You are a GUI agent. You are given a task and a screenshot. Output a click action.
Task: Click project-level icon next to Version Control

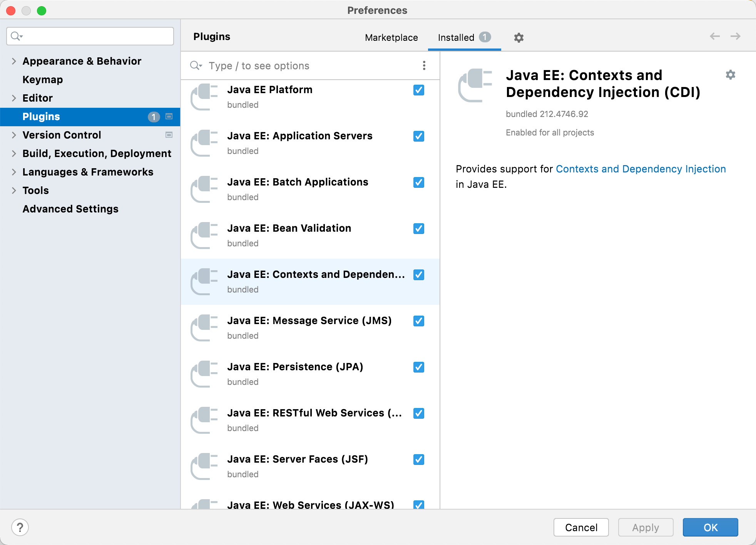click(x=169, y=135)
